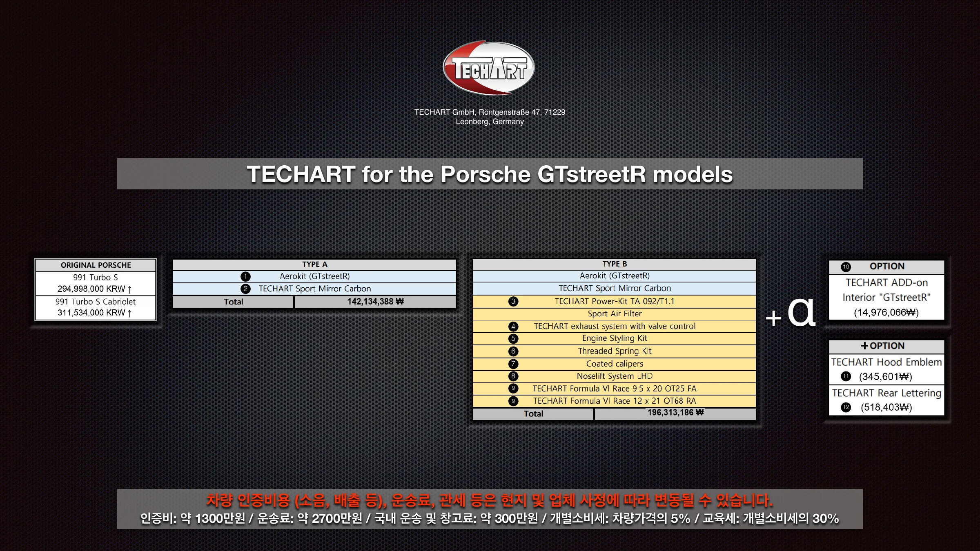Viewport: 980px width, 551px height.
Task: Click the 294,998,000 KRW price
Action: pos(94,289)
